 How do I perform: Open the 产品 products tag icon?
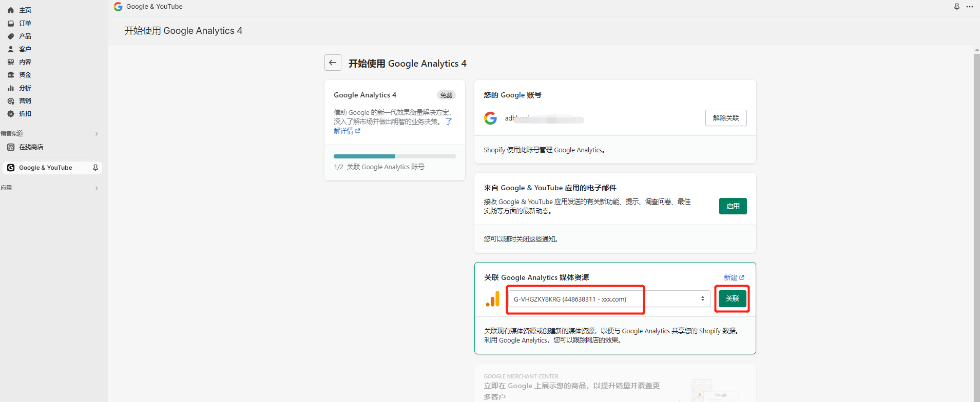[x=11, y=36]
